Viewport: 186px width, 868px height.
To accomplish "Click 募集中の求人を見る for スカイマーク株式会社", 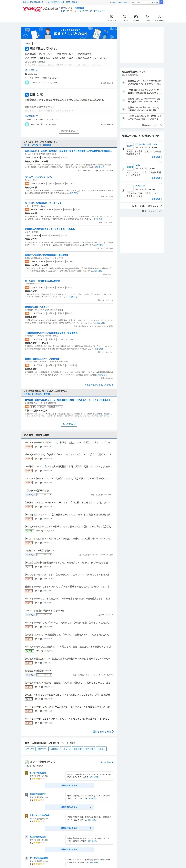I will tap(69, 828).
